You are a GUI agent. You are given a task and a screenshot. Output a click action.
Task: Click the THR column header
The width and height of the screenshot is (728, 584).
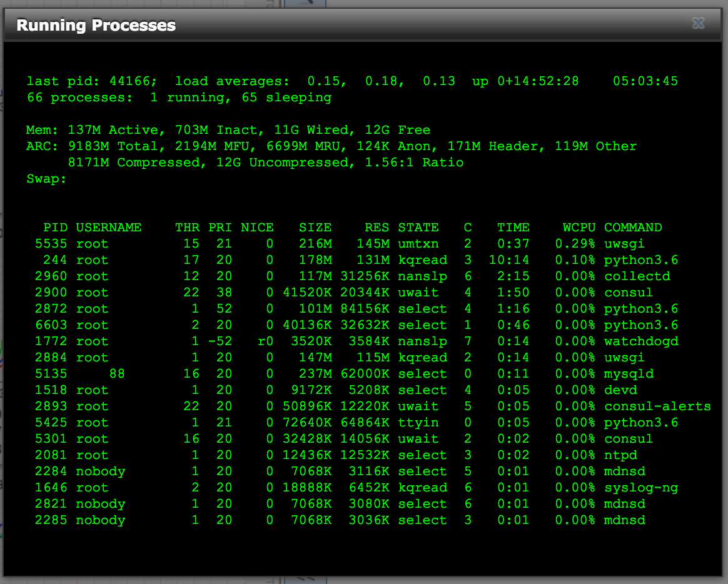pos(187,228)
